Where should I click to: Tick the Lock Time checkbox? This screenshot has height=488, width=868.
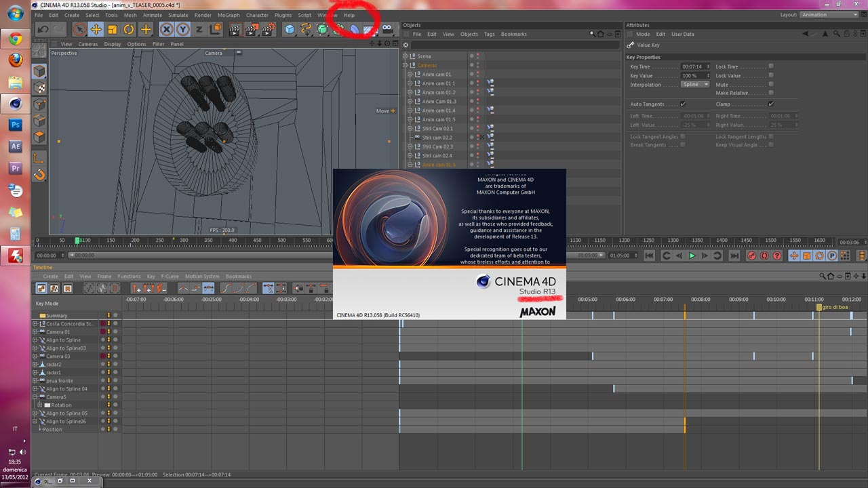coord(771,66)
